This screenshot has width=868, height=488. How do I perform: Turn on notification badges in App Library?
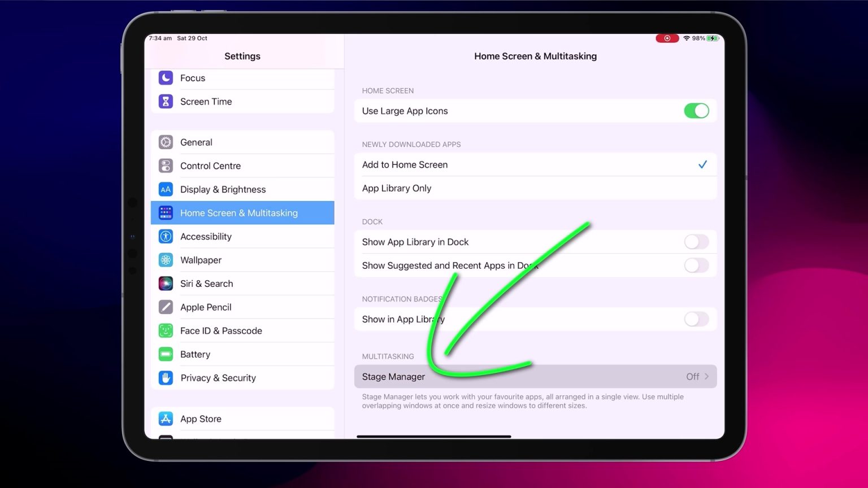pos(696,319)
